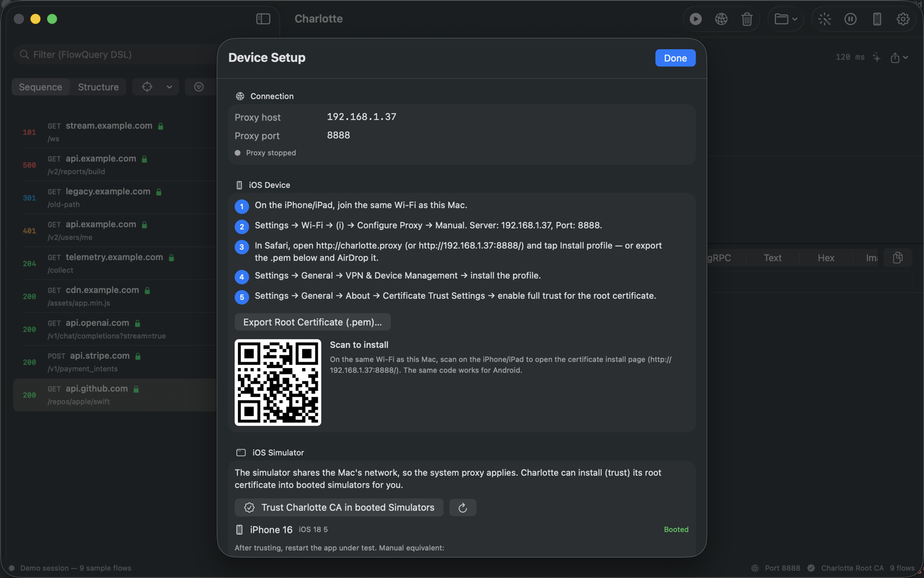Open settings with the gear icon
Viewport: 924px width, 578px height.
(x=903, y=19)
